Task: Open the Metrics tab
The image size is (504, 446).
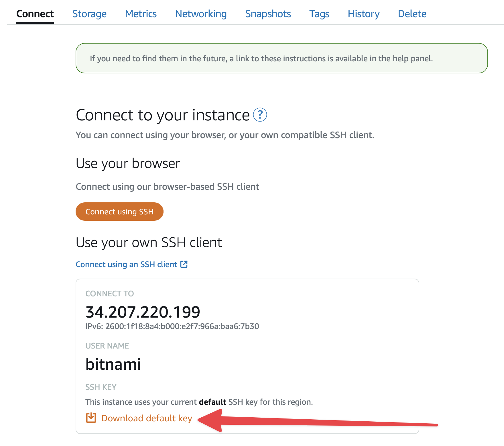Action: point(141,14)
